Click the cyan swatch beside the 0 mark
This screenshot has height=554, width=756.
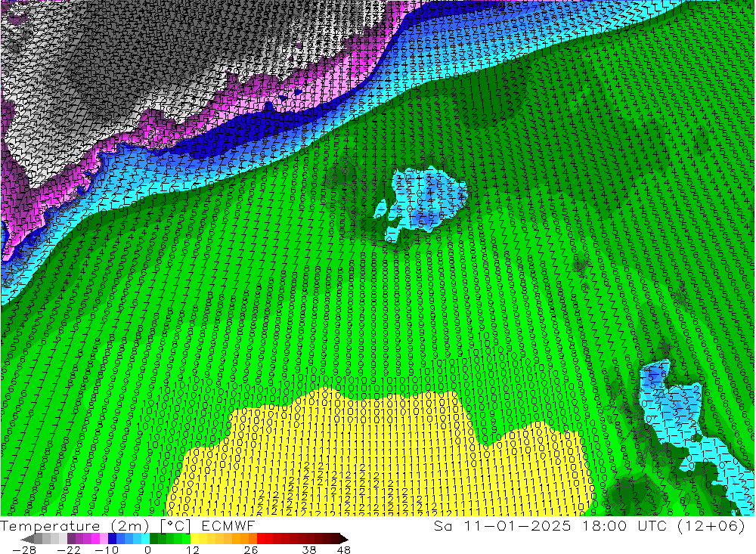(x=145, y=539)
